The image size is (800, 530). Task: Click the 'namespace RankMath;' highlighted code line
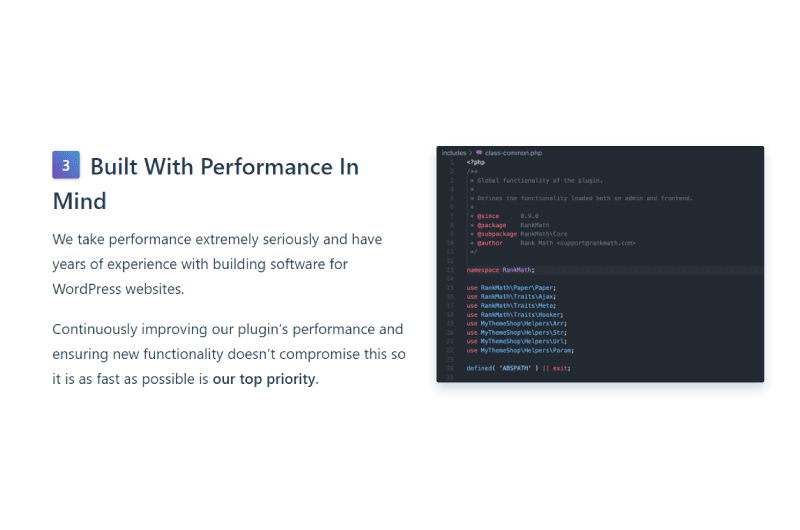[501, 270]
